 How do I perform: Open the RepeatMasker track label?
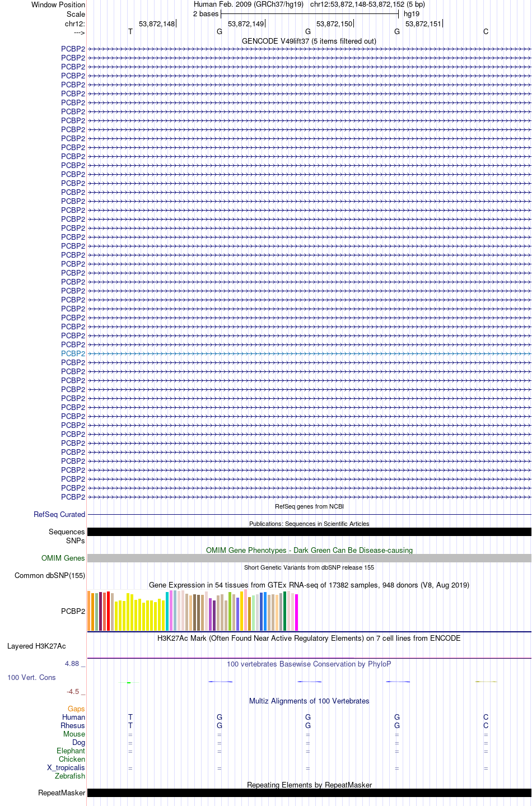click(x=62, y=793)
